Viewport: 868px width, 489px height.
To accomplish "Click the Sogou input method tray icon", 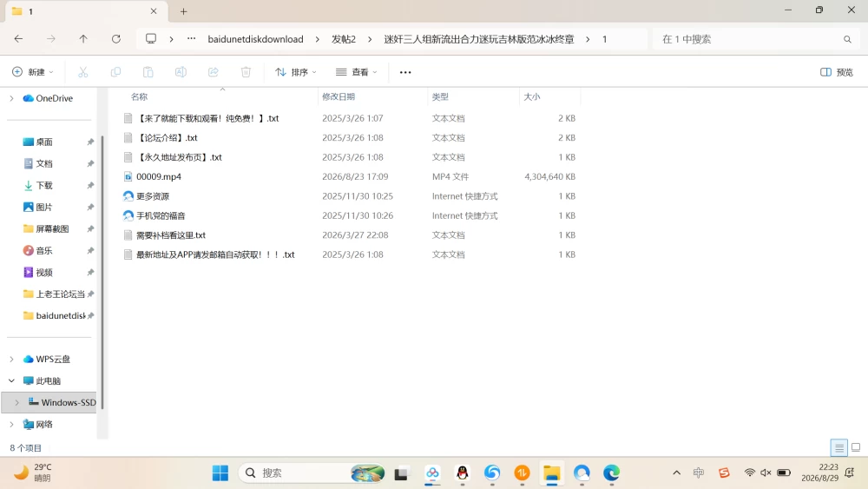I will tap(724, 472).
